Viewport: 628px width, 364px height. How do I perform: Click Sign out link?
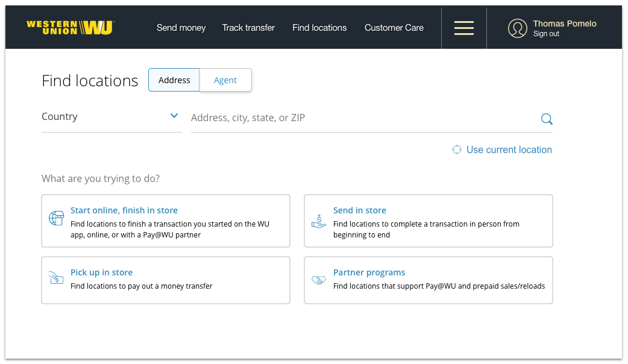[x=546, y=34]
